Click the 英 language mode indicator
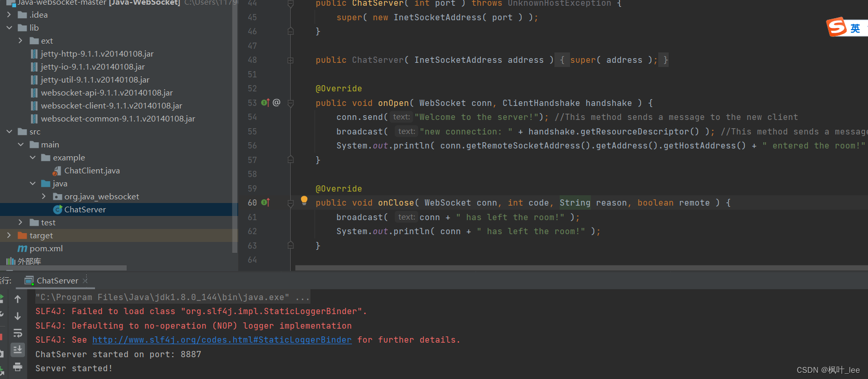This screenshot has width=868, height=379. click(x=855, y=28)
